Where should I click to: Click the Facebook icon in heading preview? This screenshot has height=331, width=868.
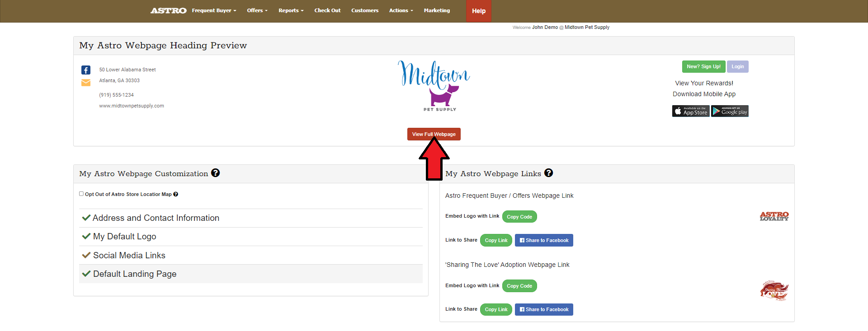pyautogui.click(x=86, y=70)
